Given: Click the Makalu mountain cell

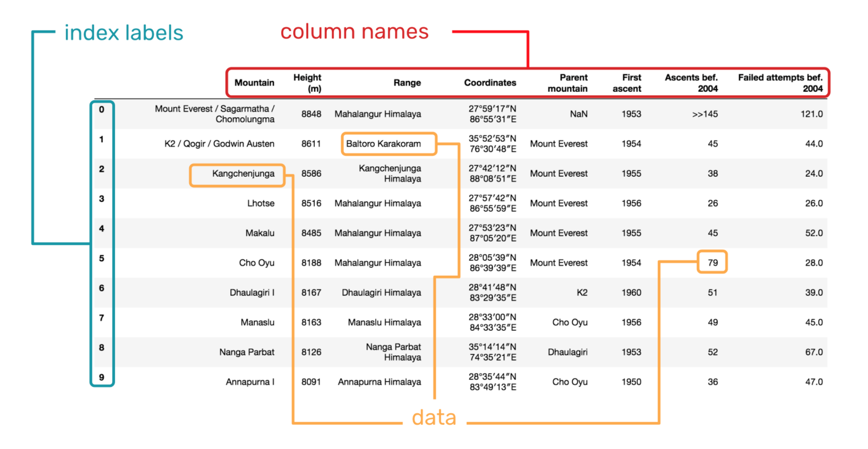Looking at the screenshot, I should pos(260,233).
